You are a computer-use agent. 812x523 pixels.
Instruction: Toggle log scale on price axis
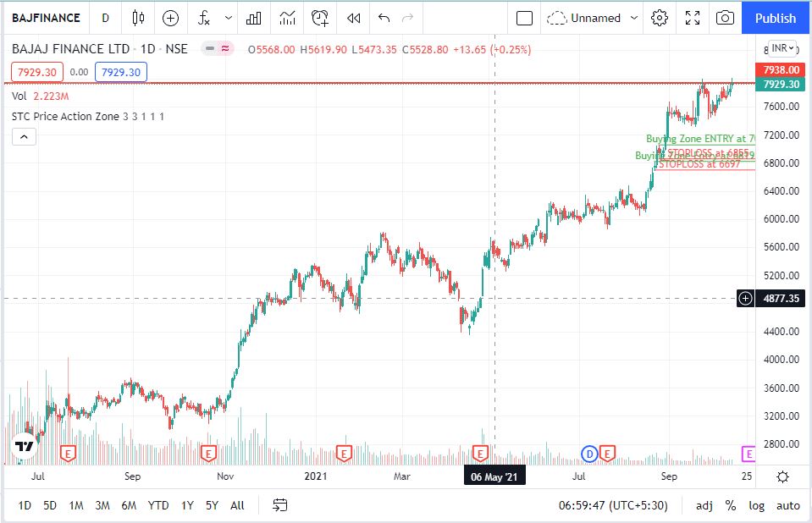tap(756, 505)
